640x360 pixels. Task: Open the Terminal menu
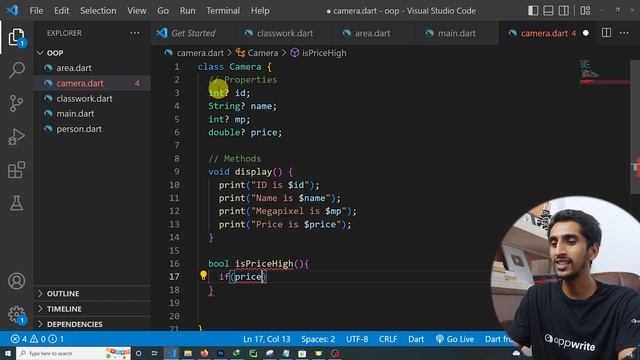point(223,11)
